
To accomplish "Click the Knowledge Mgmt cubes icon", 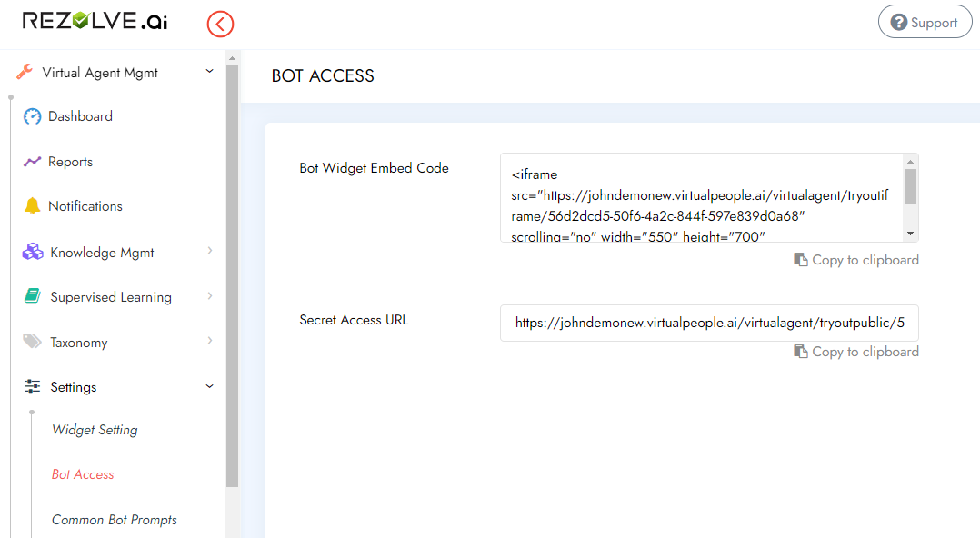I will (33, 252).
